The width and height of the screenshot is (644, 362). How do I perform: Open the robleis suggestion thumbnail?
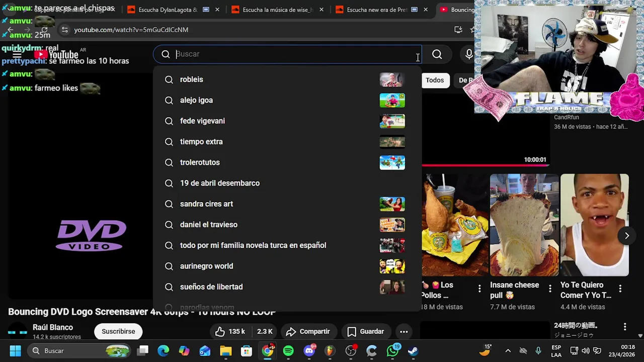pyautogui.click(x=392, y=79)
